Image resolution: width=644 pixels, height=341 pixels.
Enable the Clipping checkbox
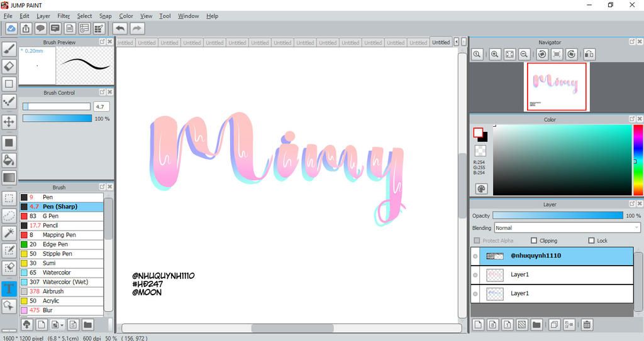534,241
